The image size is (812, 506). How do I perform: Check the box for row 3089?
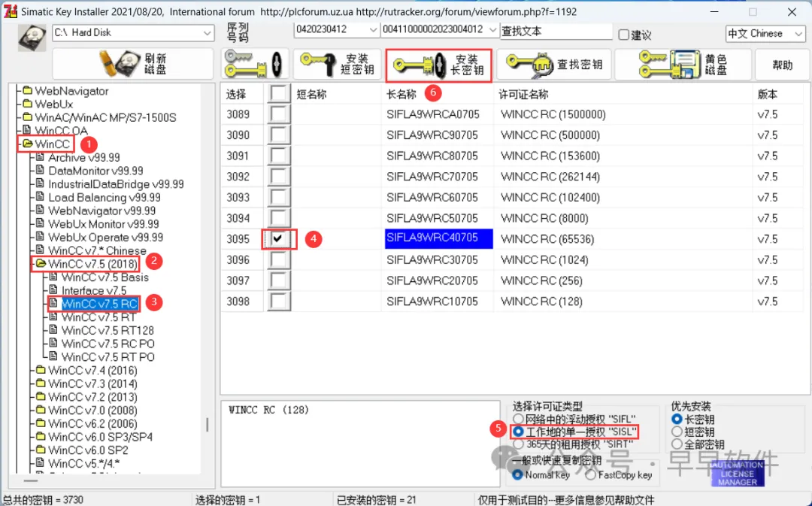[x=279, y=114]
